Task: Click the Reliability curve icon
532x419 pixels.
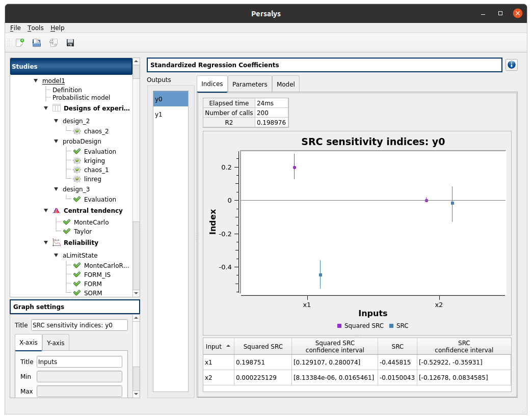Action: 56,243
